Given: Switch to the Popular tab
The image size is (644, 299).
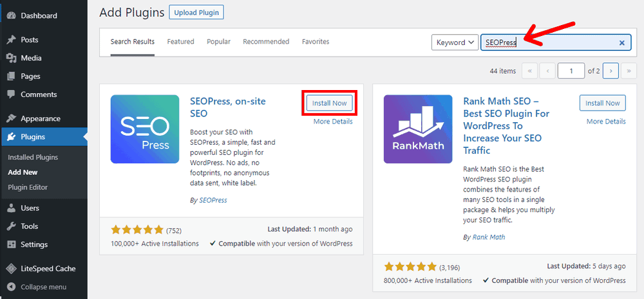Looking at the screenshot, I should tap(218, 41).
